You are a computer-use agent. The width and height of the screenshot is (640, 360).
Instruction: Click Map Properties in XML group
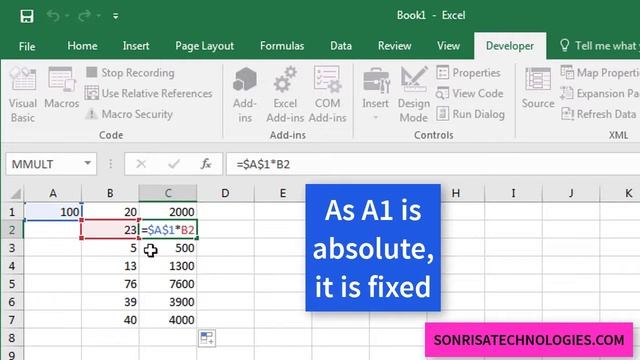[x=600, y=73]
